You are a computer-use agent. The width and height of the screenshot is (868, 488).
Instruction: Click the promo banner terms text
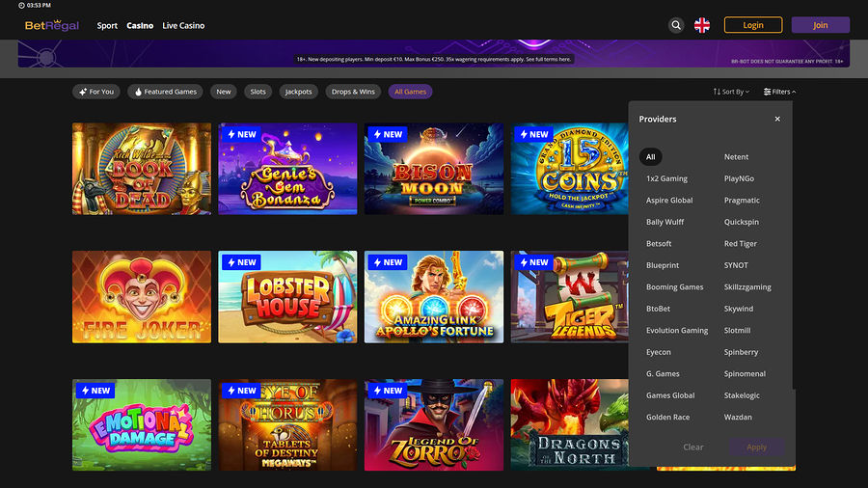[433, 59]
